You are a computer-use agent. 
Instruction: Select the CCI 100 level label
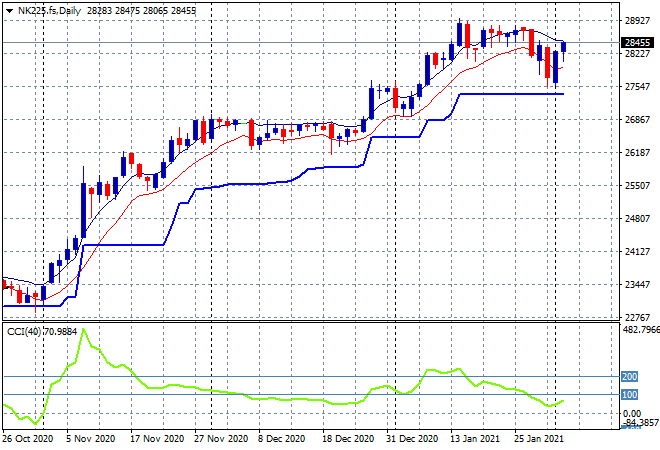click(630, 394)
